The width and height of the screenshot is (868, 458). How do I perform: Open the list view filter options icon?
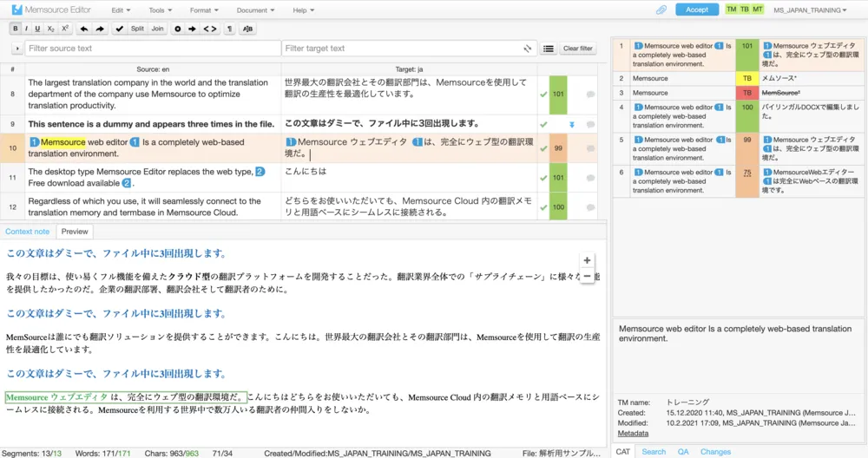point(548,49)
